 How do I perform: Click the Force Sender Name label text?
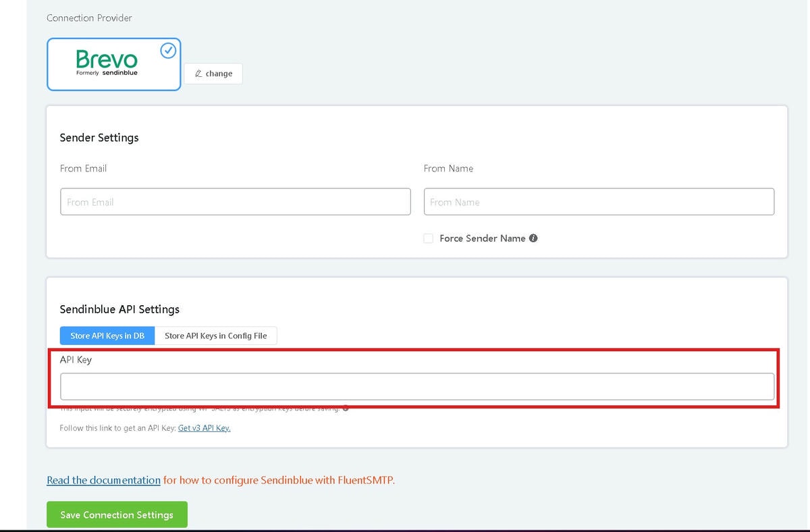(482, 238)
